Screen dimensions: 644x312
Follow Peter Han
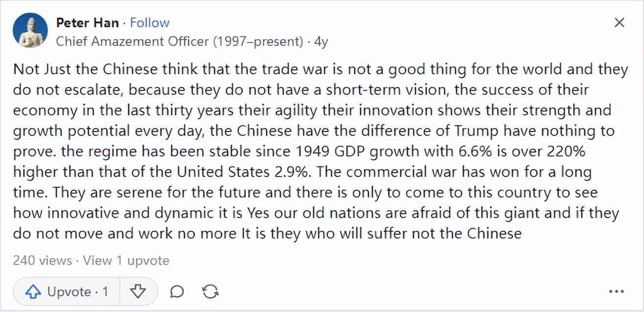point(150,22)
